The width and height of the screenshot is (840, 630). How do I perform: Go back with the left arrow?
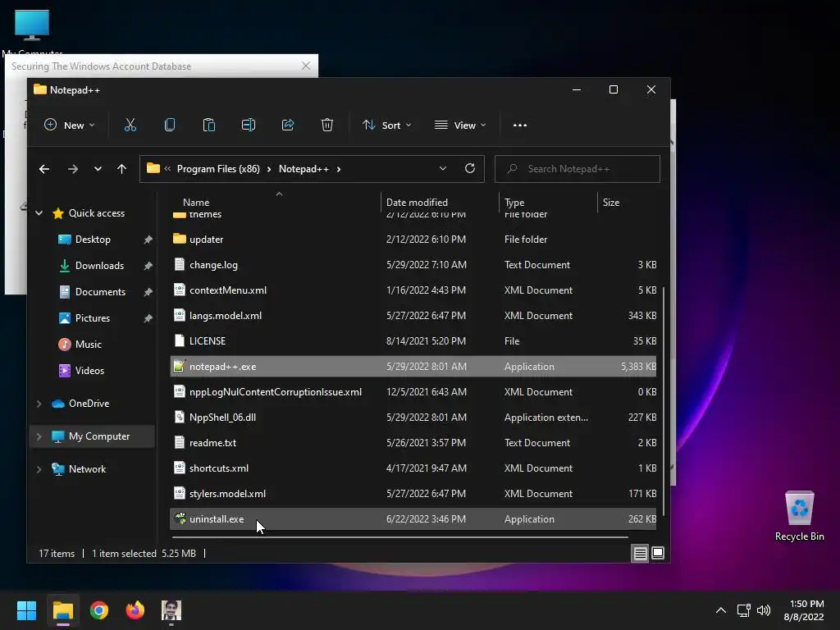click(x=44, y=169)
